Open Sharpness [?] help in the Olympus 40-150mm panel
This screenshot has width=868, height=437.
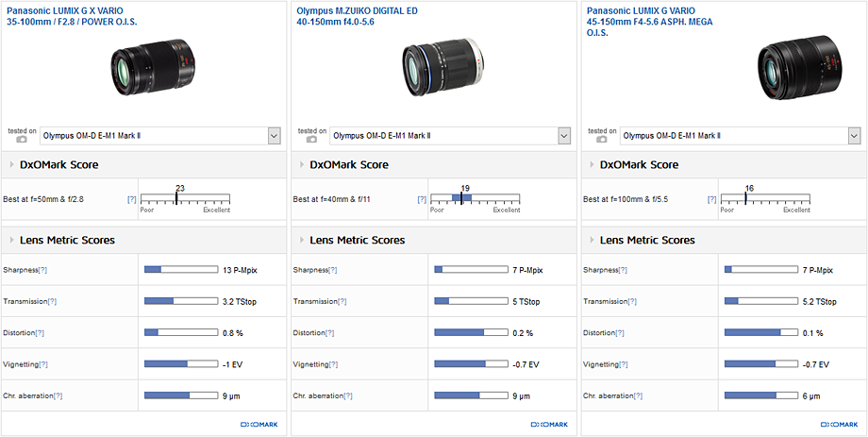[x=333, y=270]
